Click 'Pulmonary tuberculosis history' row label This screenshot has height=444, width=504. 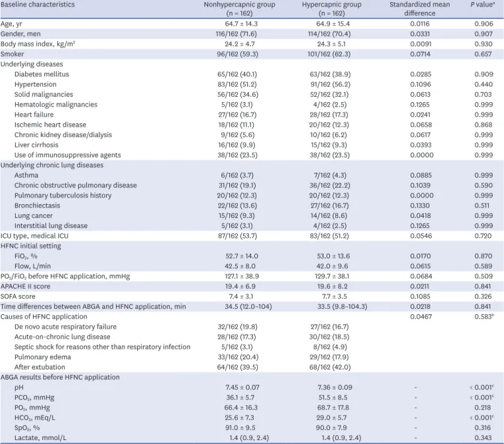point(63,196)
